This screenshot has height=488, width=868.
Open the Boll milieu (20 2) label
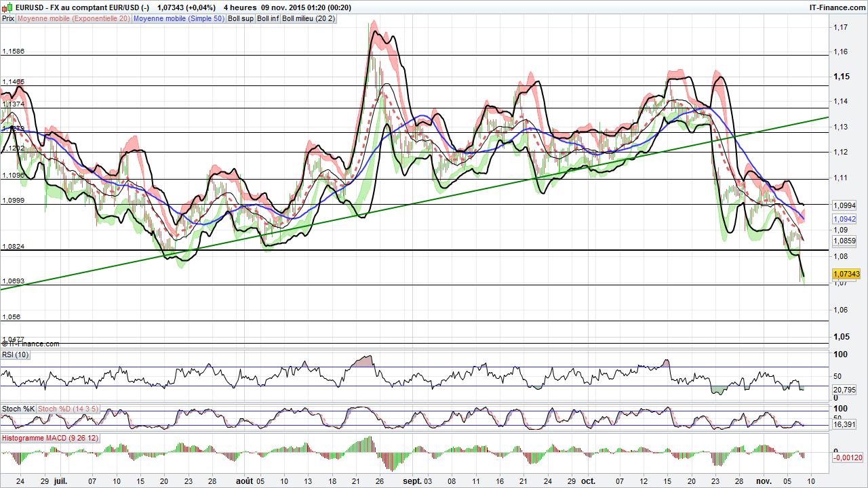point(309,18)
